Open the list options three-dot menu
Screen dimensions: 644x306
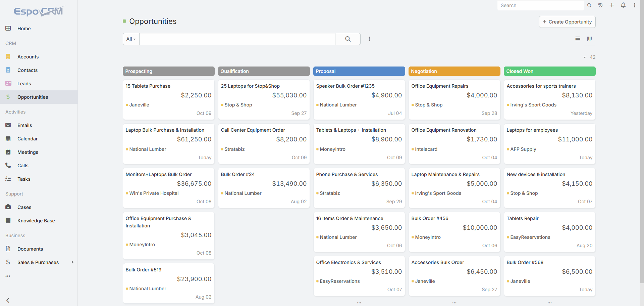[x=369, y=39]
